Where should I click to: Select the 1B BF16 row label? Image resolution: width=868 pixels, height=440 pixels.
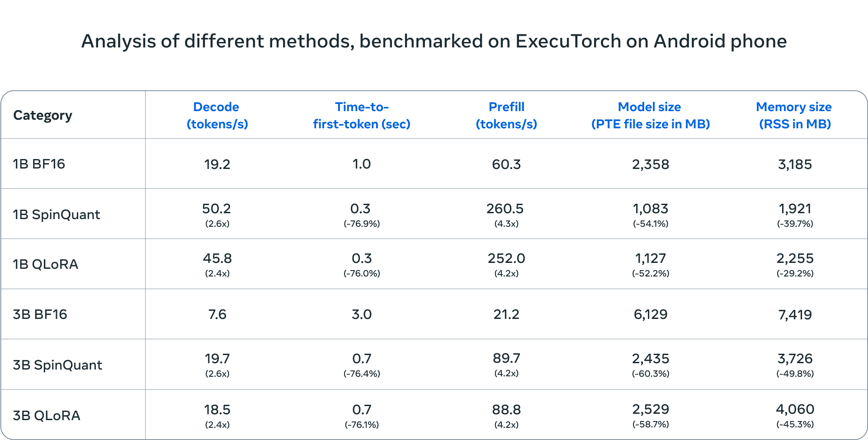[39, 164]
